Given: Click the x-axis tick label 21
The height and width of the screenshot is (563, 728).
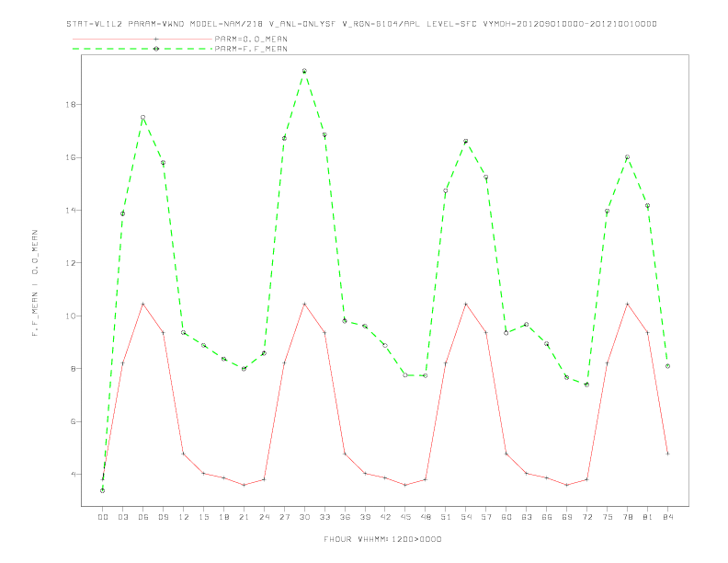Looking at the screenshot, I should coord(244,517).
